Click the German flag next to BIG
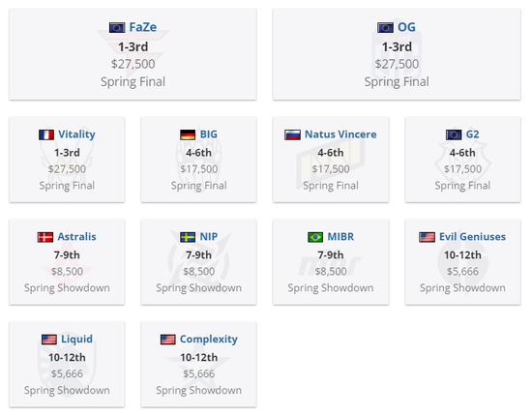Image resolution: width=532 pixels, height=415 pixels. pyautogui.click(x=188, y=134)
